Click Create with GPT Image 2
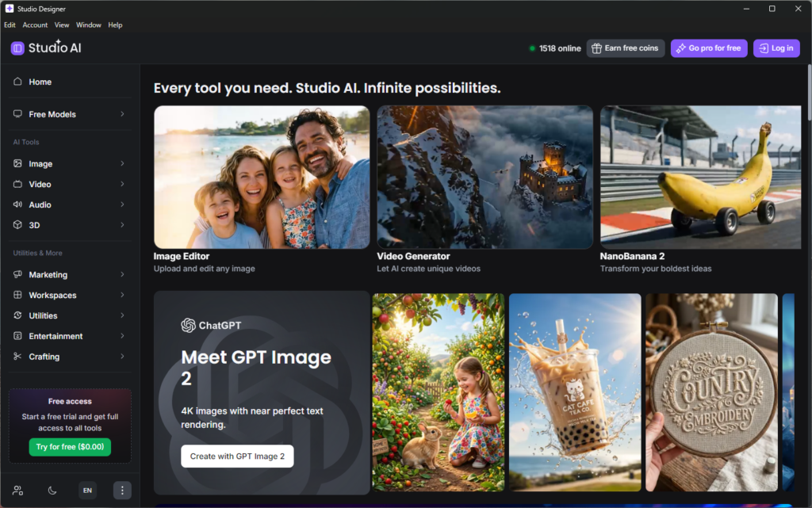Viewport: 812px width, 508px height. [x=237, y=456]
